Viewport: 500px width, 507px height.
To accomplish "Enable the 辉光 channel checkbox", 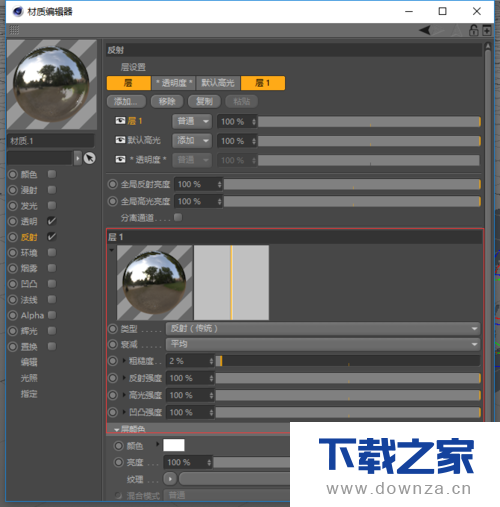I will tap(52, 331).
